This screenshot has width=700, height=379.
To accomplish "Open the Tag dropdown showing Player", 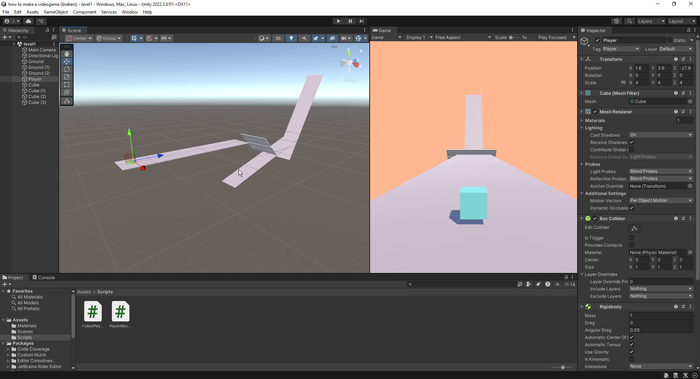I will 621,49.
